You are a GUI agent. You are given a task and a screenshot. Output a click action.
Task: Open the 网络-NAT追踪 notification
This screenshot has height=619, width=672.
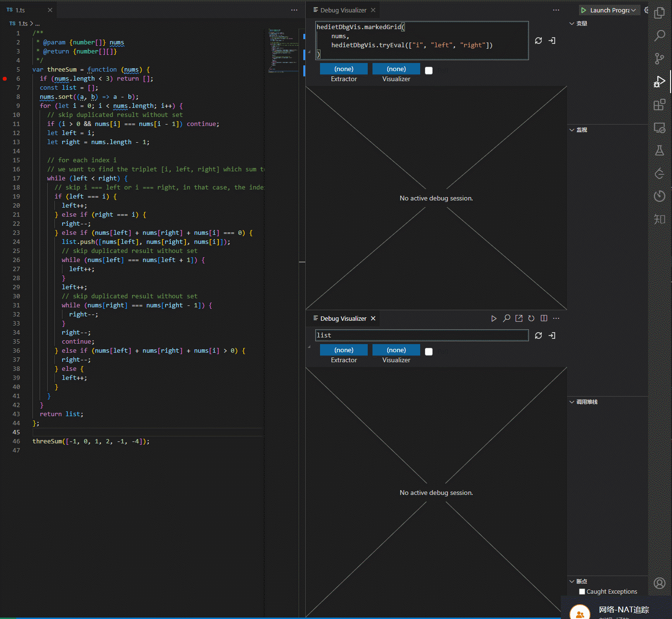tap(624, 609)
